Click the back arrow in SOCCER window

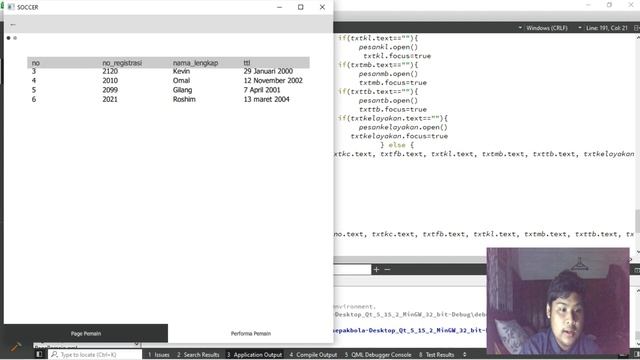coord(13,24)
